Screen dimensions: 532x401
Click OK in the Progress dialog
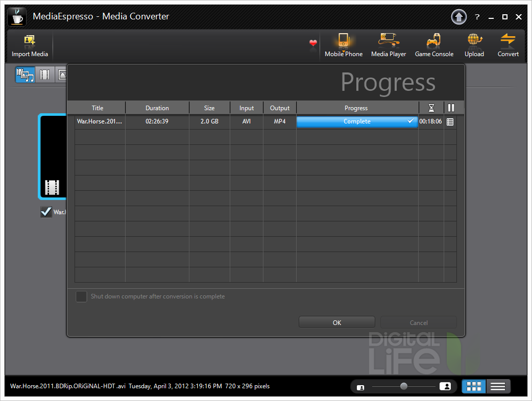336,322
